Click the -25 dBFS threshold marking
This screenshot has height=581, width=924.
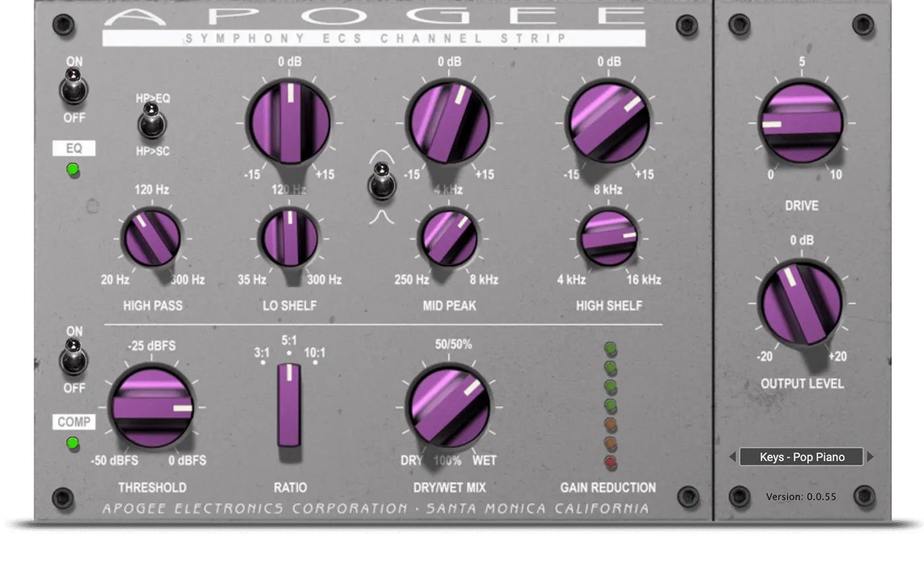point(151,346)
